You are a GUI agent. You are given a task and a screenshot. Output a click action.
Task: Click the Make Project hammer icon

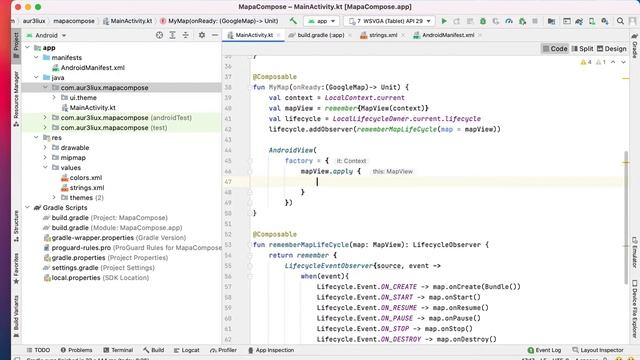click(293, 21)
